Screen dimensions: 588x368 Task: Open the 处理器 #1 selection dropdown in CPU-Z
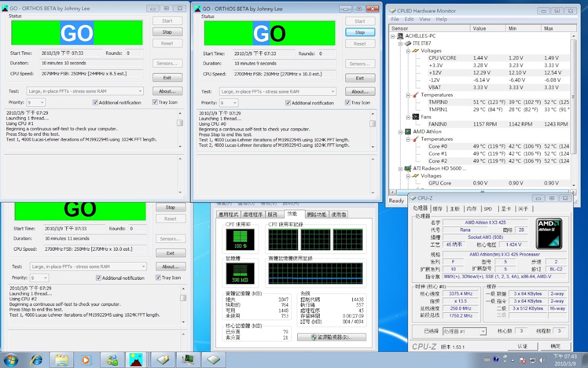tap(464, 331)
